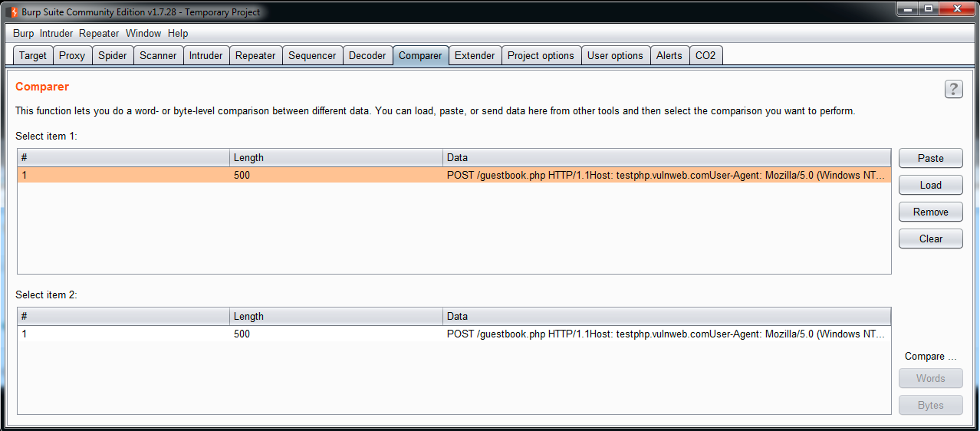Switch to the Spider tab
Viewport: 980px width, 431px height.
pyautogui.click(x=113, y=55)
